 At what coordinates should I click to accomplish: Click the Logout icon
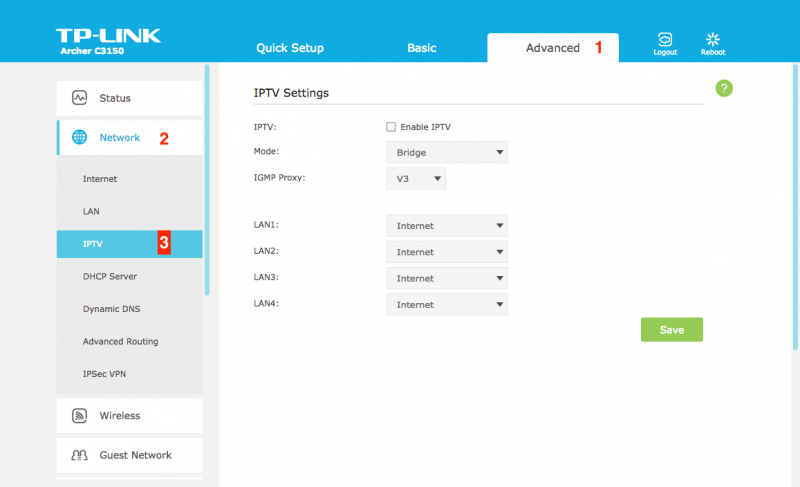click(665, 40)
